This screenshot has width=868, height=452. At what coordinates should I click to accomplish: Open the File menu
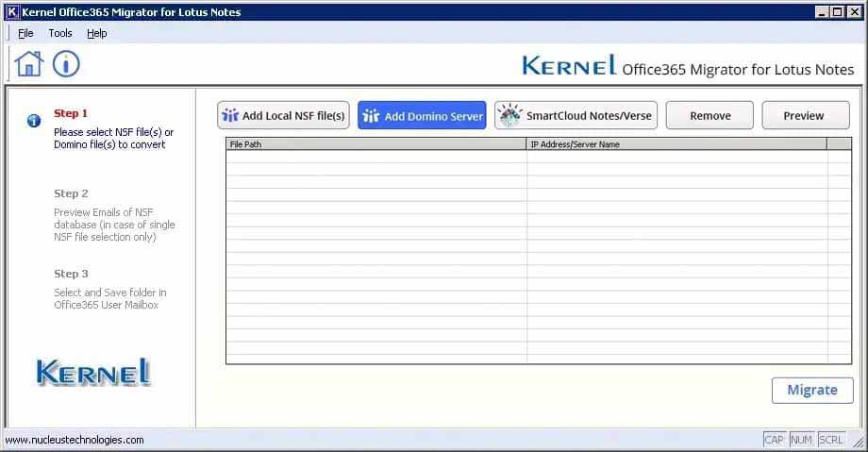25,33
